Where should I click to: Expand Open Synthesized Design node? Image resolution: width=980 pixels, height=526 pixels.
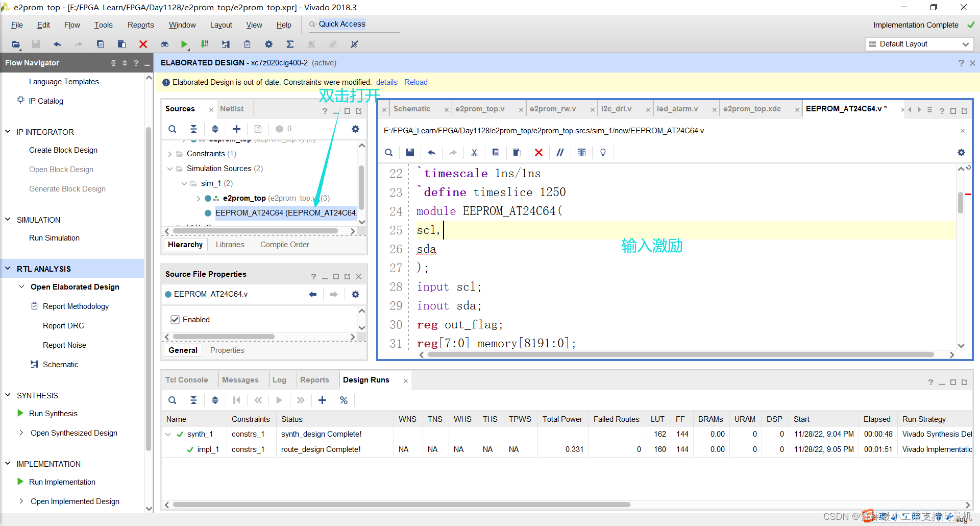tap(21, 433)
